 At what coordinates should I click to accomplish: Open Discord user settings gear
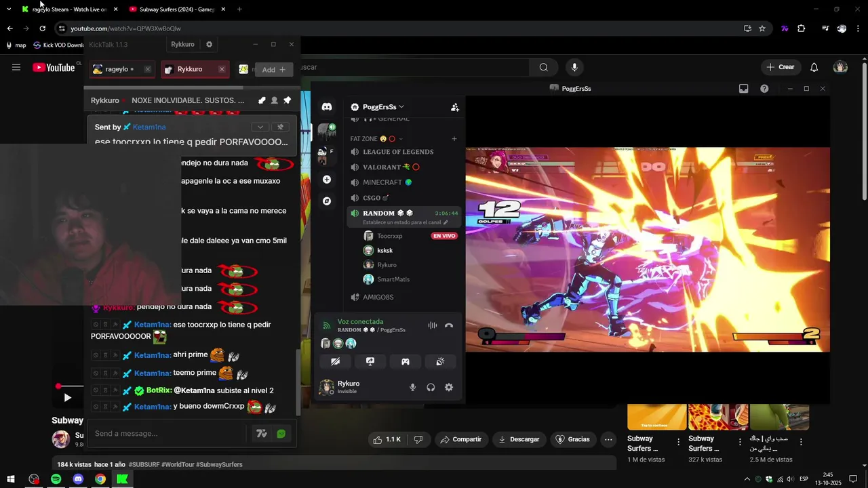click(449, 388)
